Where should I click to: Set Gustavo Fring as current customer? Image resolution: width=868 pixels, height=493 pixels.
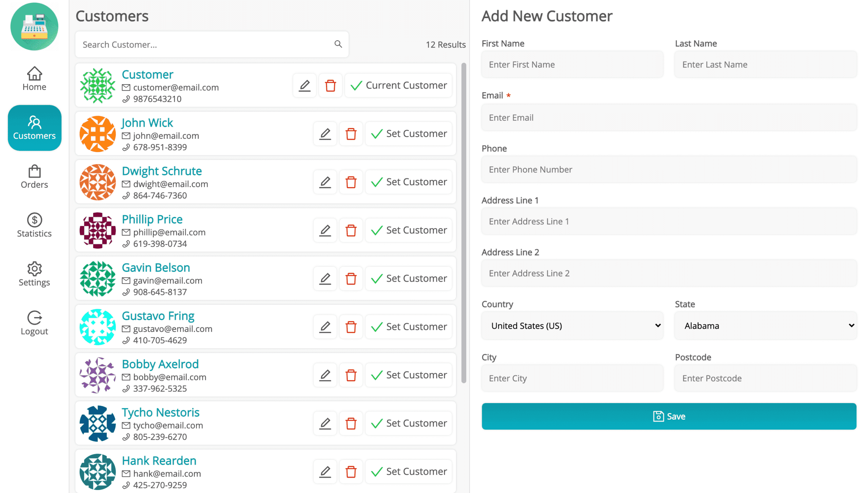409,327
